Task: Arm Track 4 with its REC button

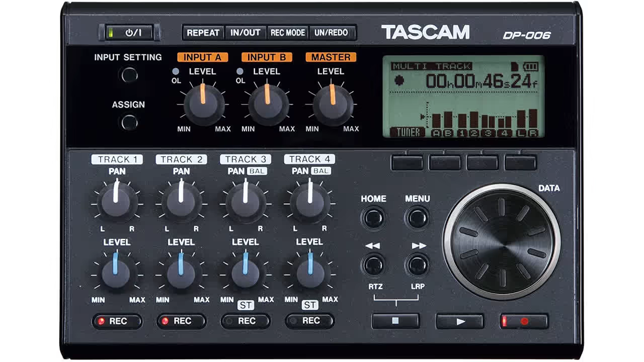Action: click(x=310, y=321)
